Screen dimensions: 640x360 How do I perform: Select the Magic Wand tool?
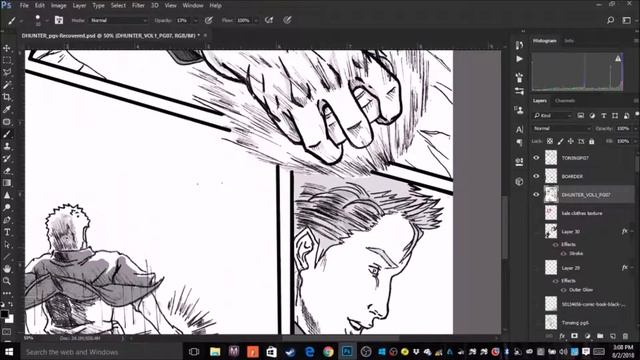point(7,85)
